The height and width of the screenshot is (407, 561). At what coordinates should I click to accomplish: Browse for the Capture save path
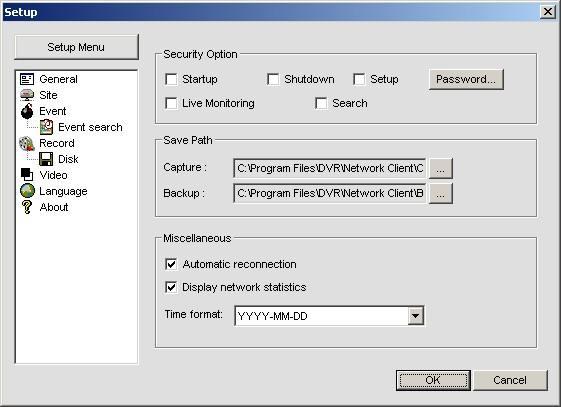440,168
